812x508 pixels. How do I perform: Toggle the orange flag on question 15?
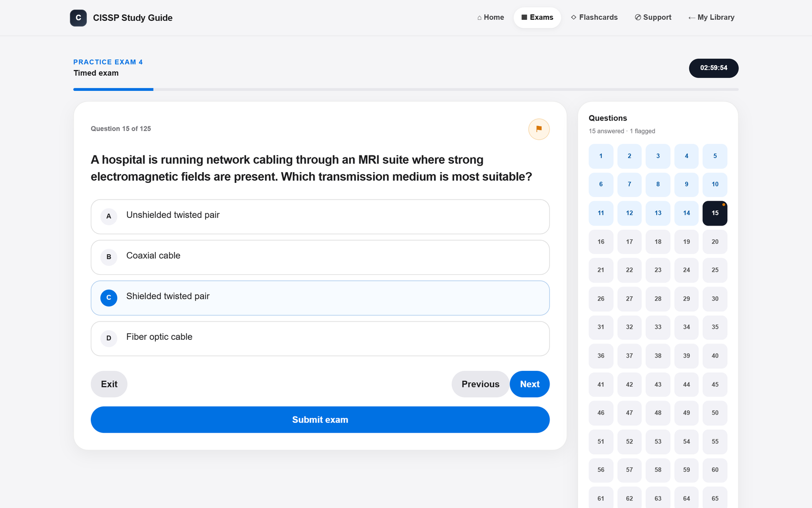[x=539, y=129]
